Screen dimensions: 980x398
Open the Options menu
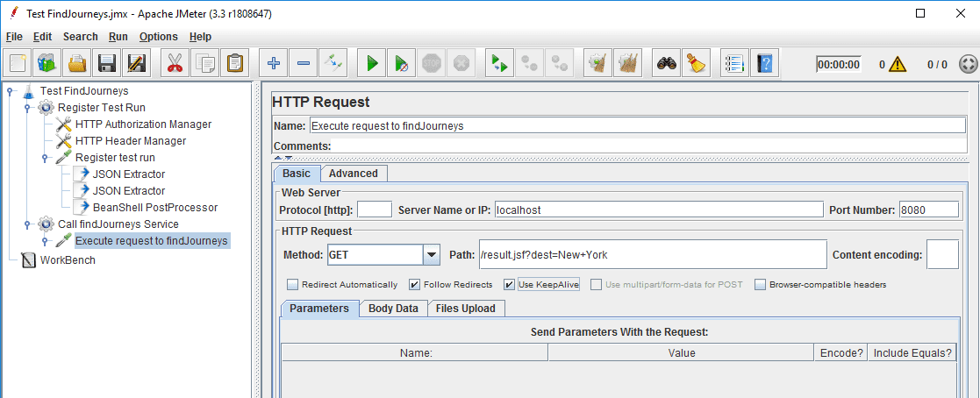click(x=159, y=37)
